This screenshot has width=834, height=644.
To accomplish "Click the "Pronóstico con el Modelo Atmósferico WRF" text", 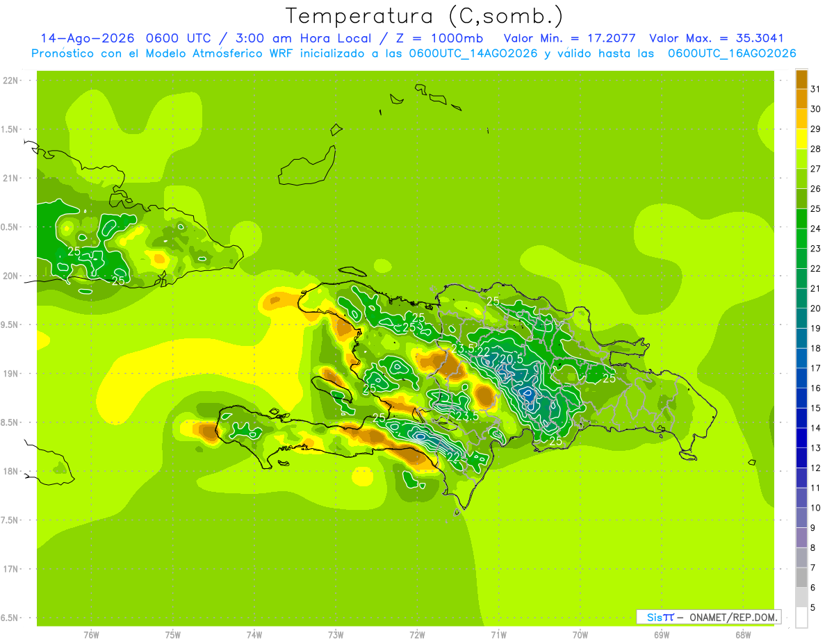I will [x=163, y=53].
